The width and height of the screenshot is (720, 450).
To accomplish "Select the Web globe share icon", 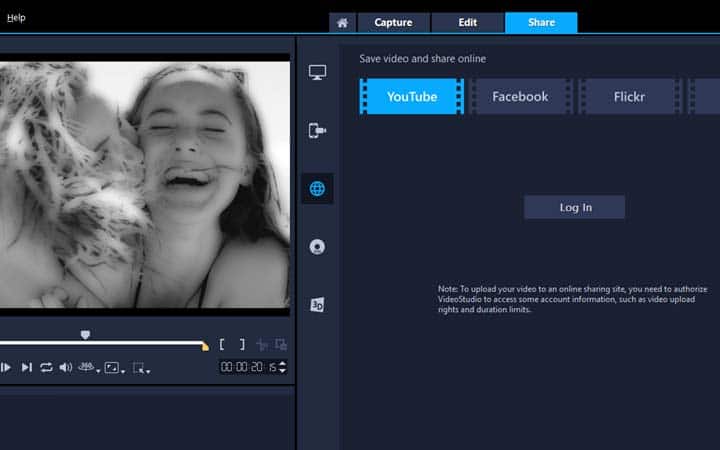I will 318,188.
